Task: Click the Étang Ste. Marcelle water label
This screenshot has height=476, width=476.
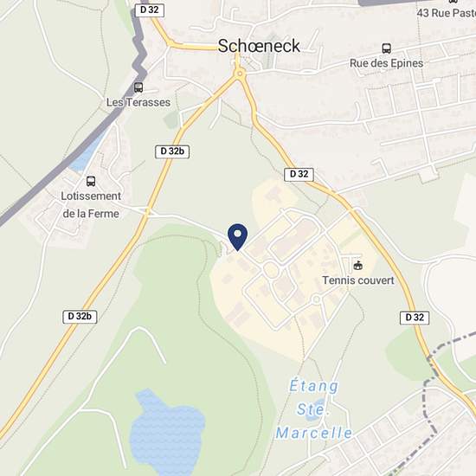Action: pos(313,409)
